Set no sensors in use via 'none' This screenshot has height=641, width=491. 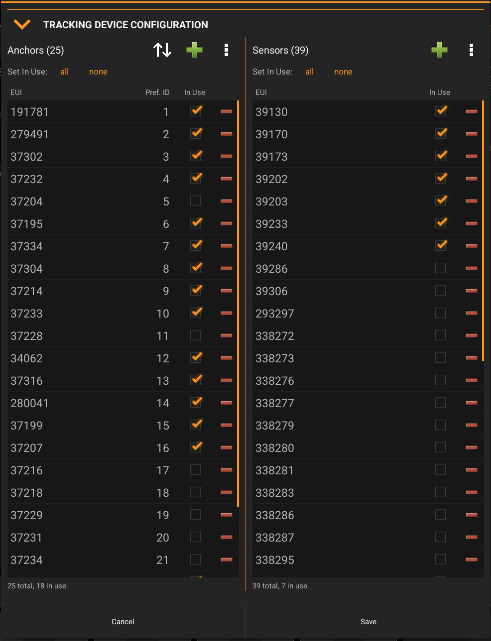pyautogui.click(x=343, y=72)
